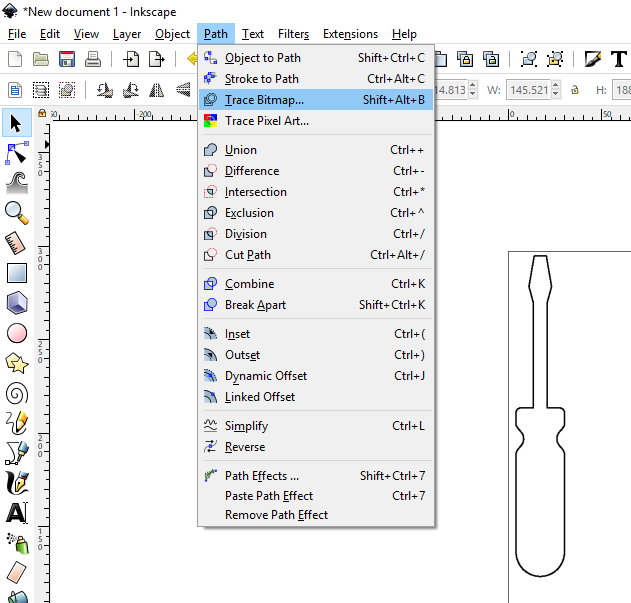Select the Eraser tool

tap(16, 572)
